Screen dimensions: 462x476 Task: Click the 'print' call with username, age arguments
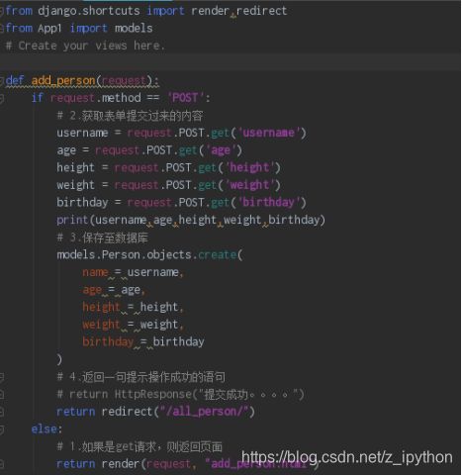191,220
